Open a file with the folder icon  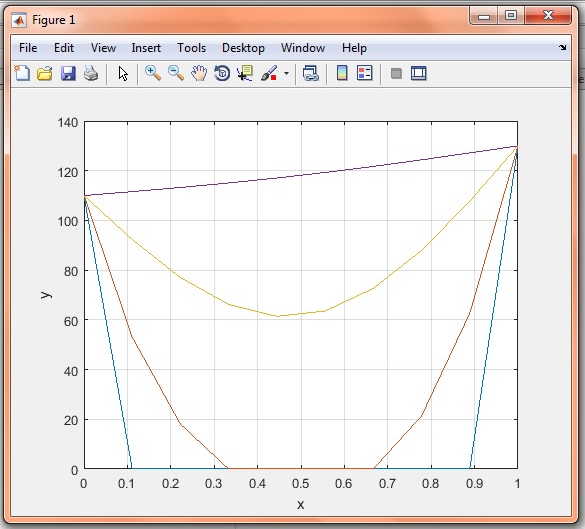click(45, 73)
